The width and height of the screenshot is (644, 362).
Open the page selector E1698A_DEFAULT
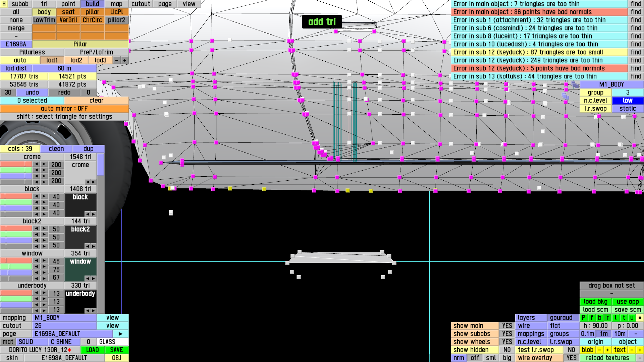click(72, 334)
